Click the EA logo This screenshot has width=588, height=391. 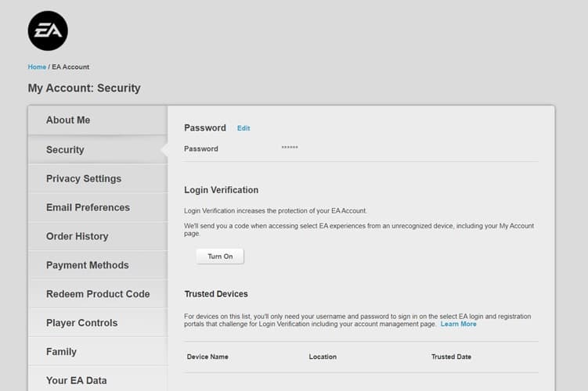pyautogui.click(x=48, y=31)
